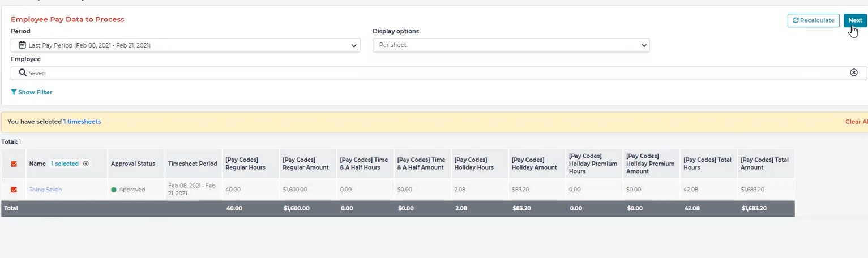Show Filter link text
Viewport: 868px width, 258px height.
pos(35,92)
